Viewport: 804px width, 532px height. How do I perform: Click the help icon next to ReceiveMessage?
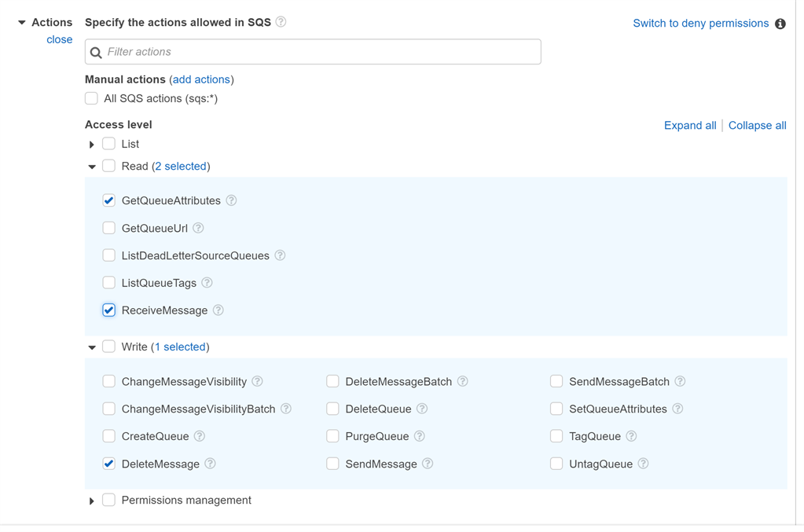[219, 310]
